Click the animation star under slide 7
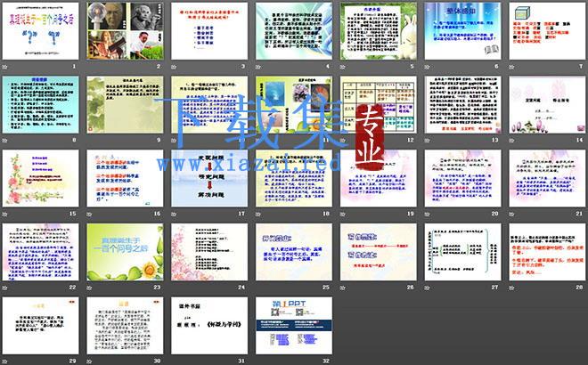Screen dimensions: 588x365 click(x=511, y=67)
